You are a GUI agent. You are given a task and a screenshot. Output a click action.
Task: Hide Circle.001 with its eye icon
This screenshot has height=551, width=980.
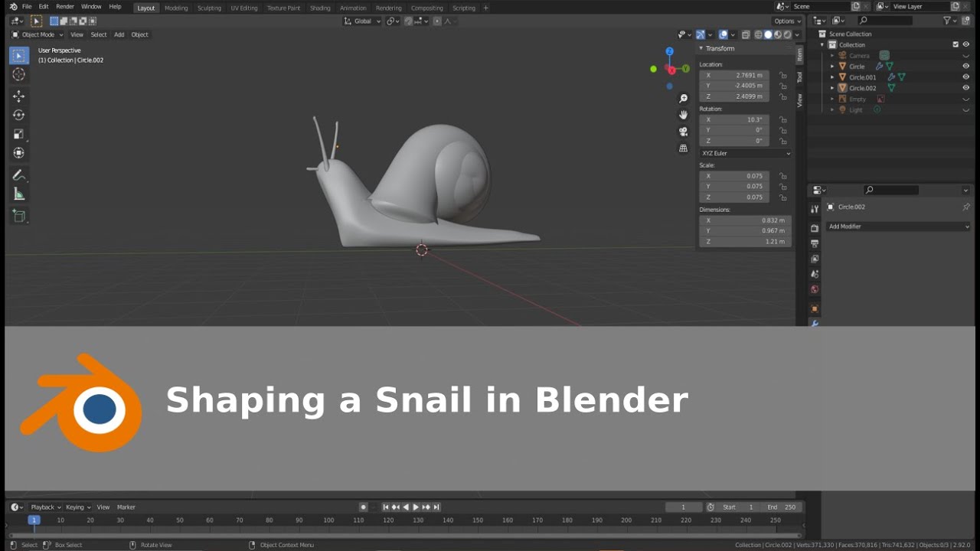(x=966, y=77)
